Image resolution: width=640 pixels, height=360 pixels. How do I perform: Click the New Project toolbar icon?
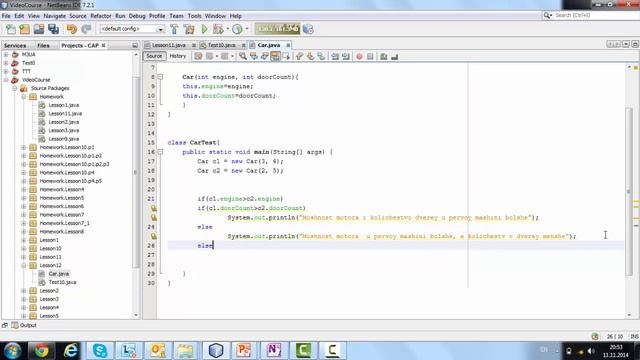click(x=24, y=29)
